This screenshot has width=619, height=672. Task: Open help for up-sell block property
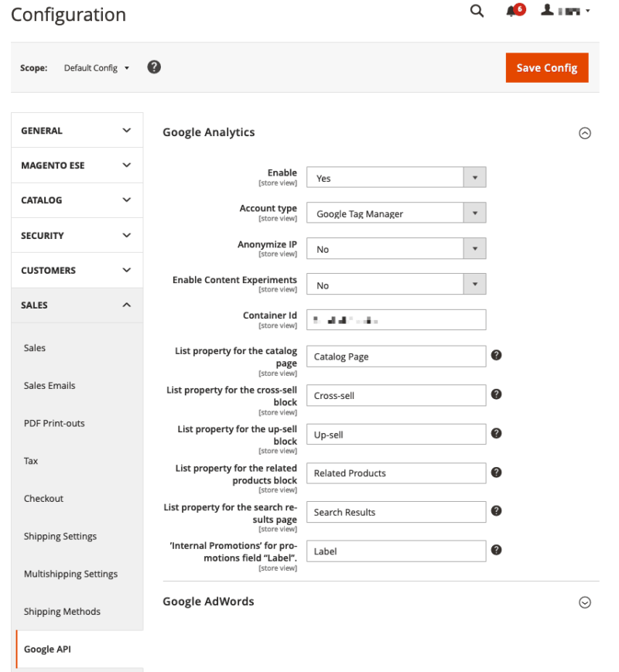tap(496, 433)
